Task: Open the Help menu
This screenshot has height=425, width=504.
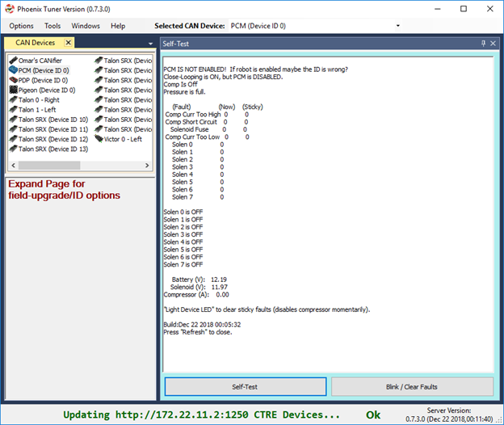Action: [118, 26]
